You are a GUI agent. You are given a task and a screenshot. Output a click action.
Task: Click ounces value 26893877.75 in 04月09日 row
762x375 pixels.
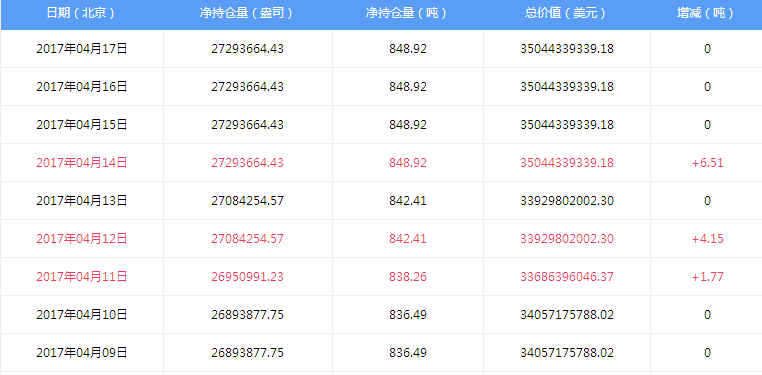pyautogui.click(x=247, y=353)
